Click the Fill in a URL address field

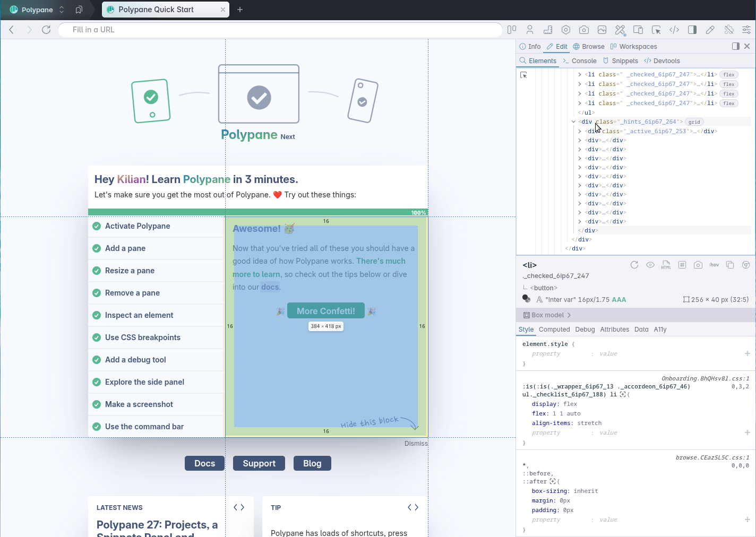click(x=280, y=30)
